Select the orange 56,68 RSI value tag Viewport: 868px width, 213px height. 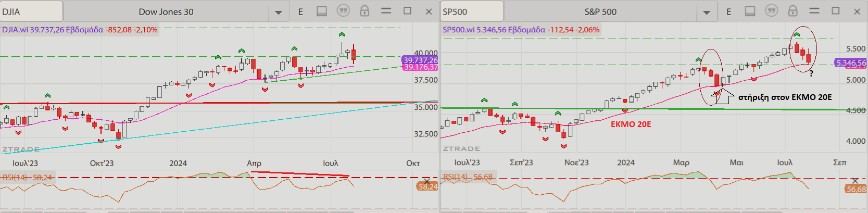pyautogui.click(x=856, y=189)
